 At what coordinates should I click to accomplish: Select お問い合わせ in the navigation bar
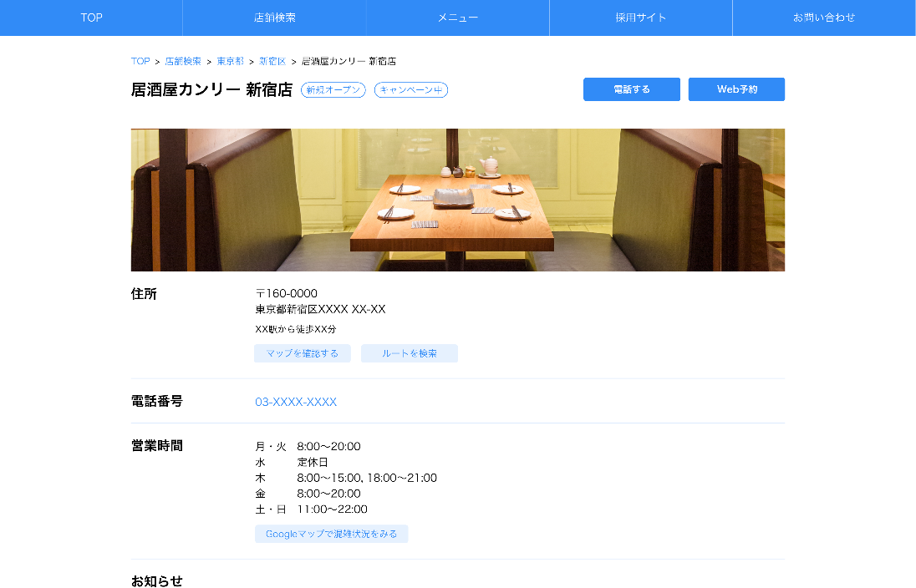pos(824,18)
